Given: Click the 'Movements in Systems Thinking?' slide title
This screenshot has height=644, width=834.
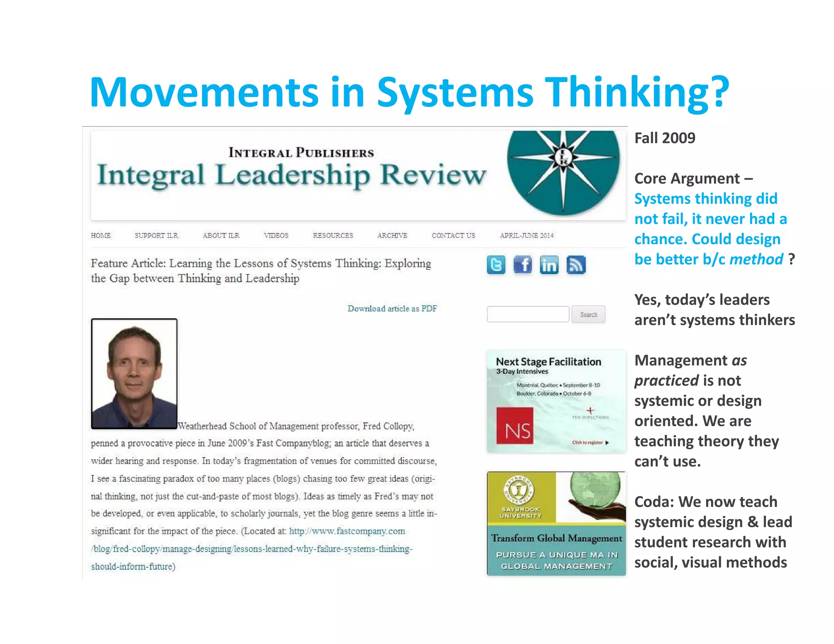Looking at the screenshot, I should click(409, 93).
